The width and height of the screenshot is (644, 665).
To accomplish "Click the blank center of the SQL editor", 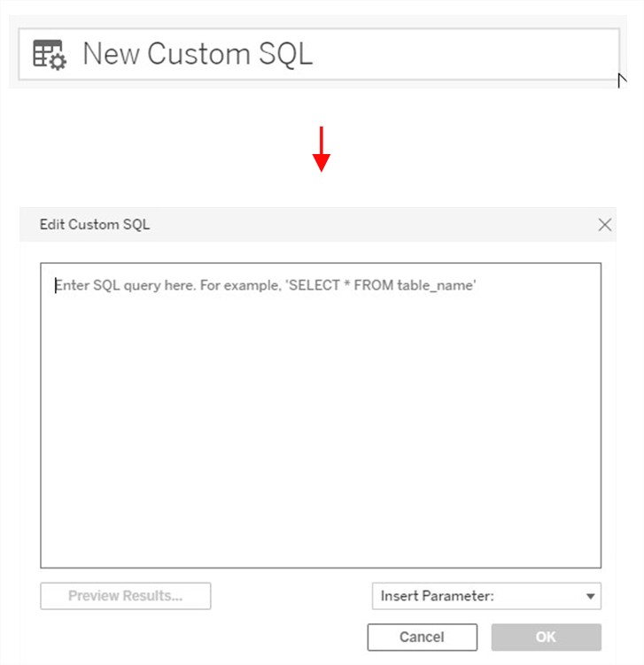I will coord(321,425).
